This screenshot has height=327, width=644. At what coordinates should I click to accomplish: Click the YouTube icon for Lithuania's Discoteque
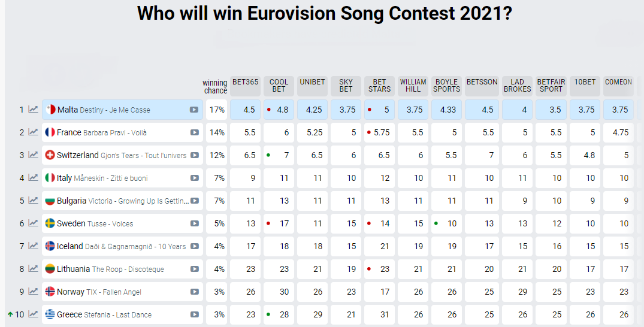tap(194, 269)
